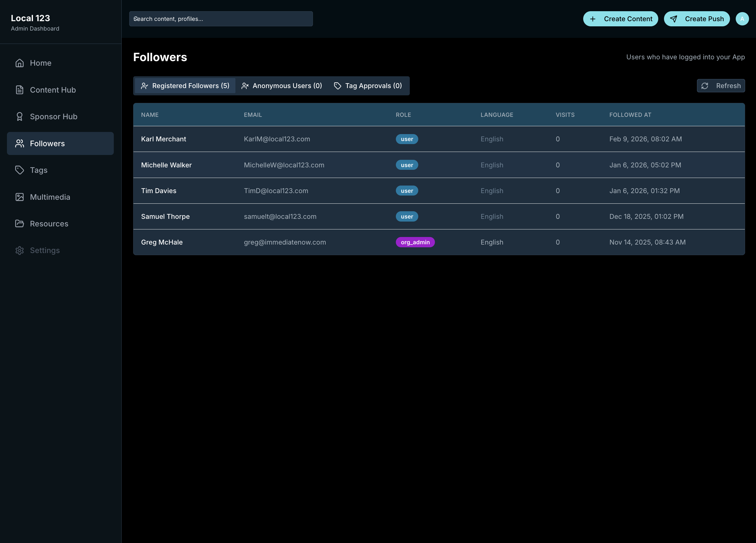This screenshot has height=543, width=756.
Task: Click the LANGUAGE column header
Action: click(497, 115)
